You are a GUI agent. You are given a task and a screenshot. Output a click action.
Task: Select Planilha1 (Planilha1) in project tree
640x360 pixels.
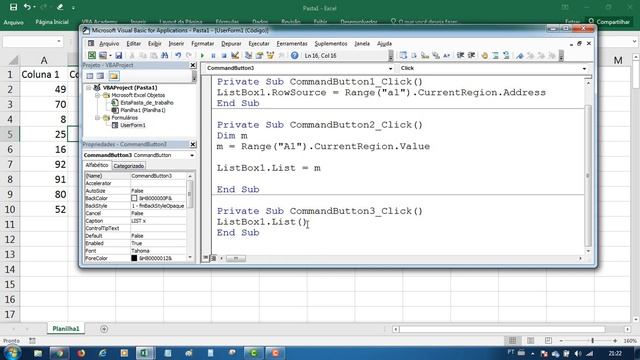tap(142, 110)
